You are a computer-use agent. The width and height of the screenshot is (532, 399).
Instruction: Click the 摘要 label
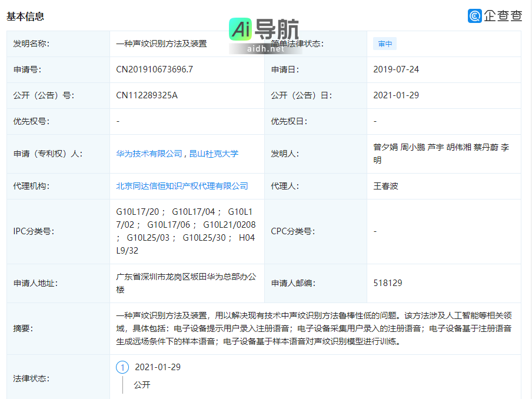coord(23,328)
